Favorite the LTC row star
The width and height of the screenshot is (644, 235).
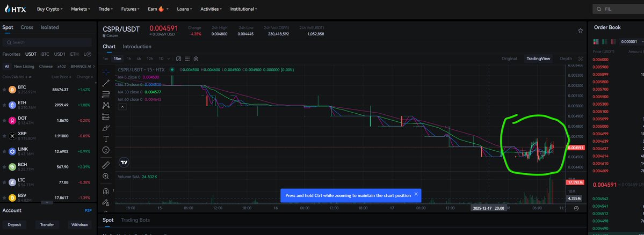(4, 182)
